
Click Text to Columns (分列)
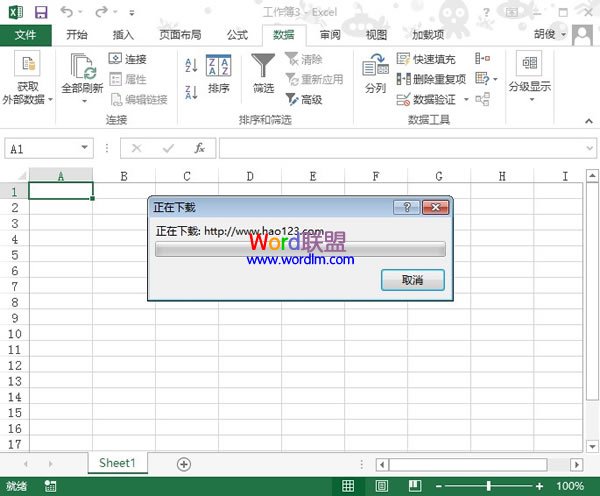(x=375, y=74)
